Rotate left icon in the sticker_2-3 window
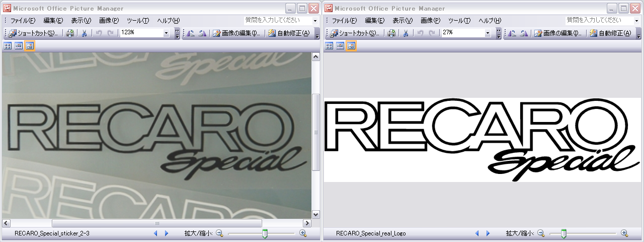644x242 pixels. pyautogui.click(x=191, y=33)
